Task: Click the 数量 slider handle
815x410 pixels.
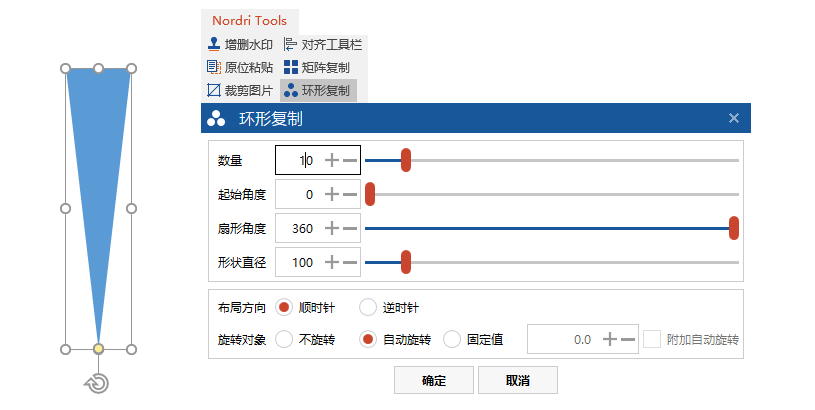Action: [406, 160]
